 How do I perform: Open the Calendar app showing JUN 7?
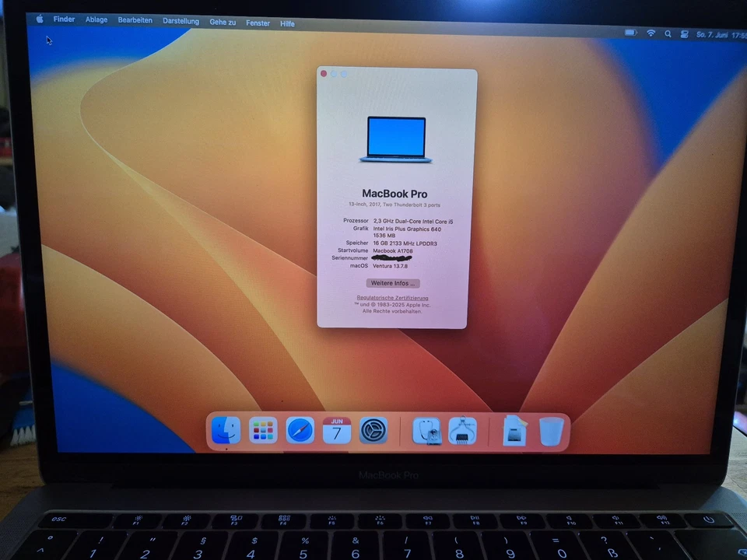click(x=337, y=430)
